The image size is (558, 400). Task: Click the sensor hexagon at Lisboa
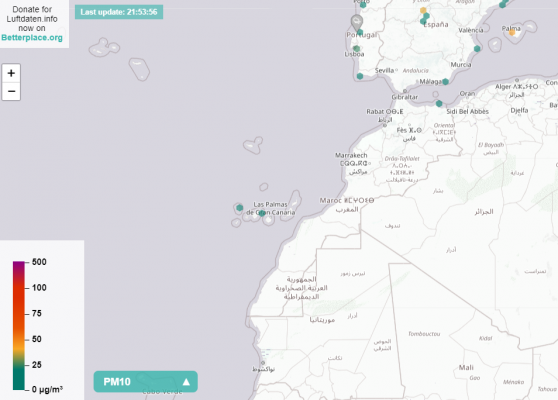357,48
